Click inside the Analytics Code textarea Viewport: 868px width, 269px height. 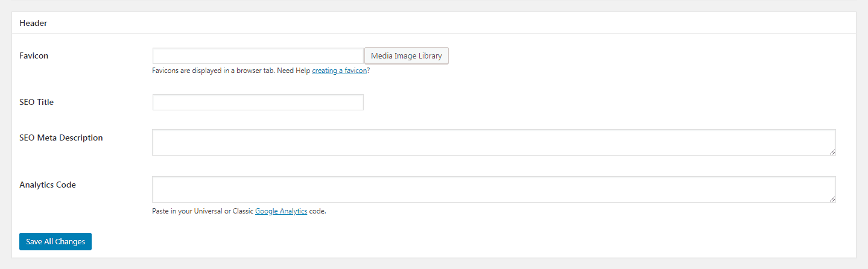point(494,189)
